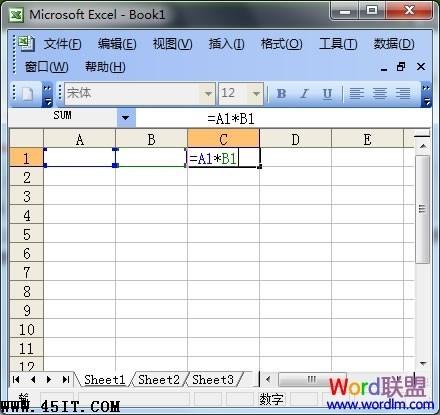Open the Name Box function dropdown
440x415 pixels.
tap(126, 118)
